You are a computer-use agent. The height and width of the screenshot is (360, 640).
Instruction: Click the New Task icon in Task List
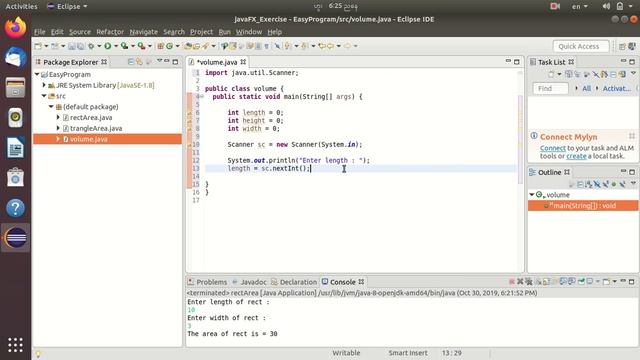[x=551, y=74]
